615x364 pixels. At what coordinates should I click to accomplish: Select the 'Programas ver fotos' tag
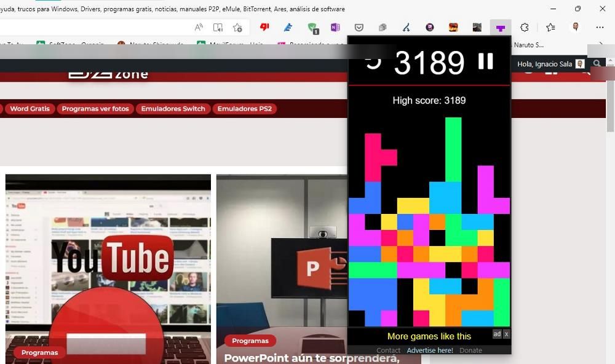[95, 109]
